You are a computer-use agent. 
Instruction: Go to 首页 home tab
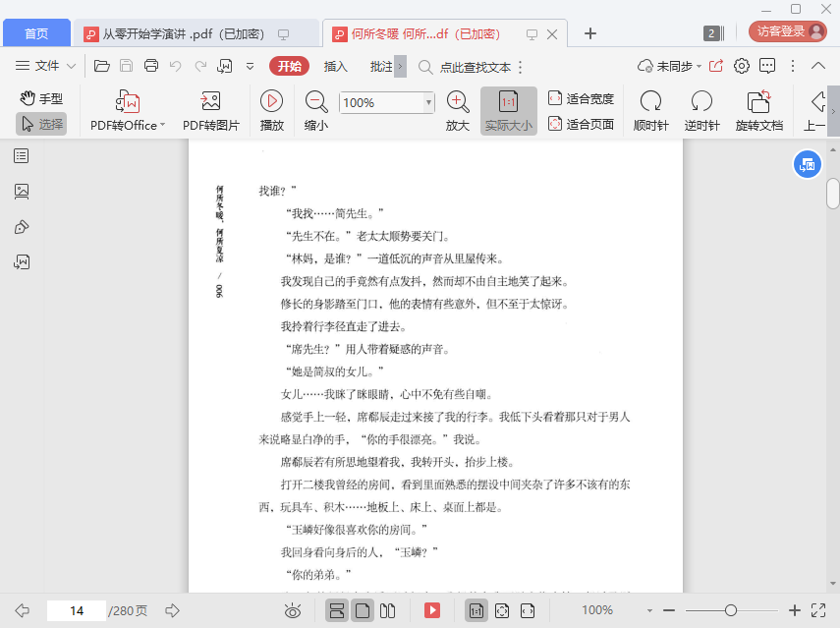[36, 33]
